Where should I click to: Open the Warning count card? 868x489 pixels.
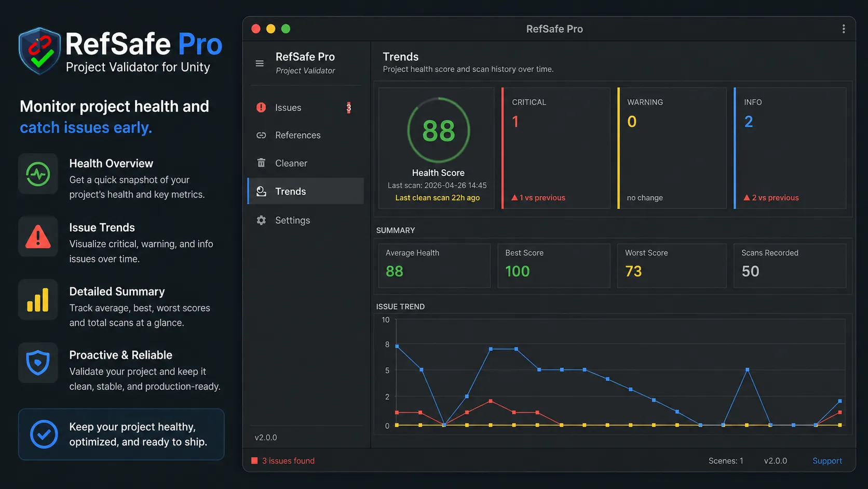click(672, 148)
